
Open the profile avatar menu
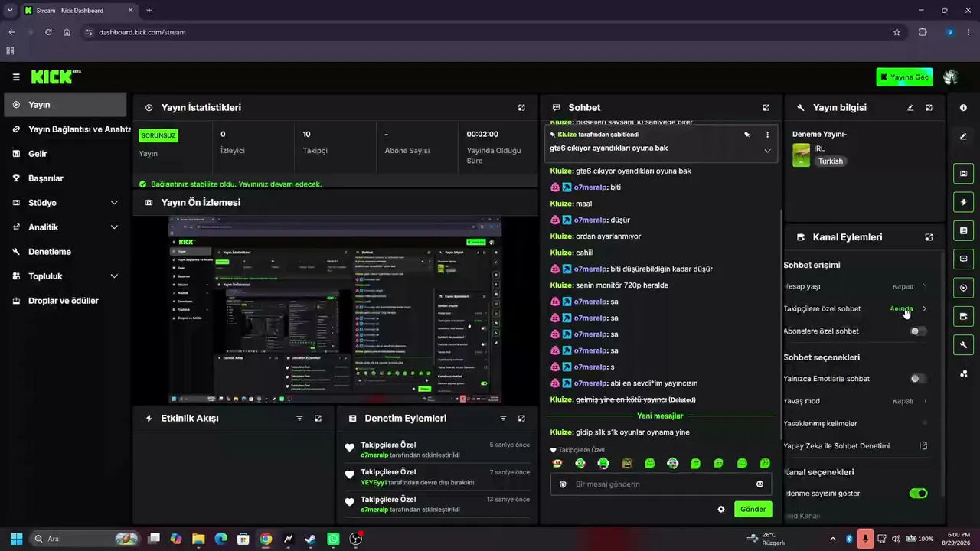[951, 77]
